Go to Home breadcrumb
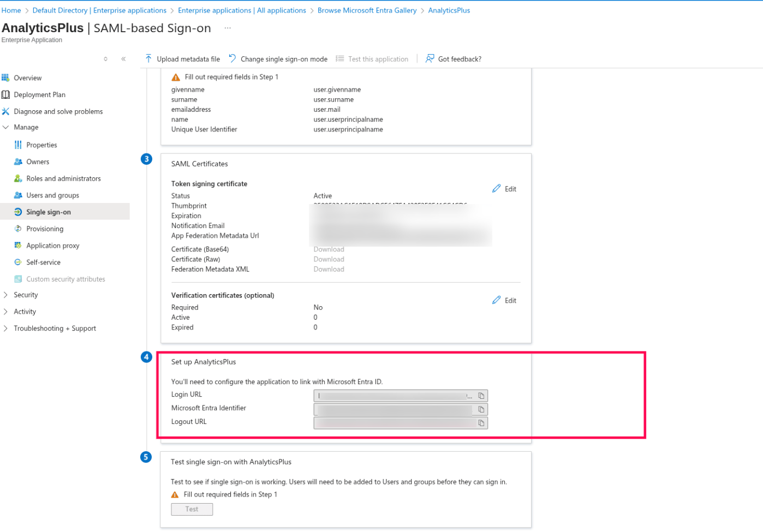This screenshot has height=532, width=763. click(x=11, y=10)
